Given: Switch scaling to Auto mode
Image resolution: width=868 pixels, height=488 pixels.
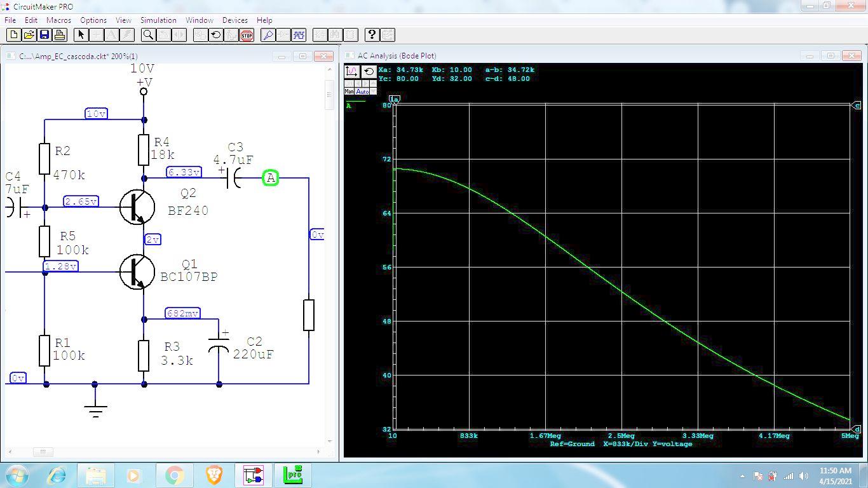Looking at the screenshot, I should point(362,91).
